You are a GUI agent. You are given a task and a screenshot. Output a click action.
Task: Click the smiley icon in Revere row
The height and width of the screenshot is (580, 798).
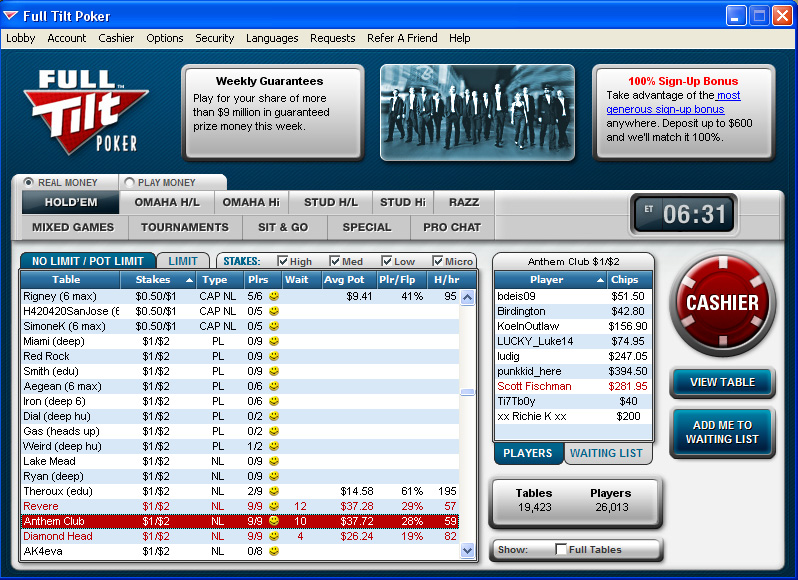click(274, 506)
